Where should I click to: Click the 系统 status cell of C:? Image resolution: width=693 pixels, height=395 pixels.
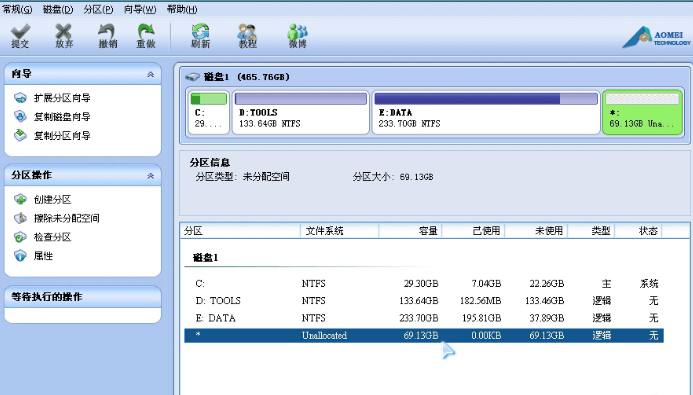point(649,283)
